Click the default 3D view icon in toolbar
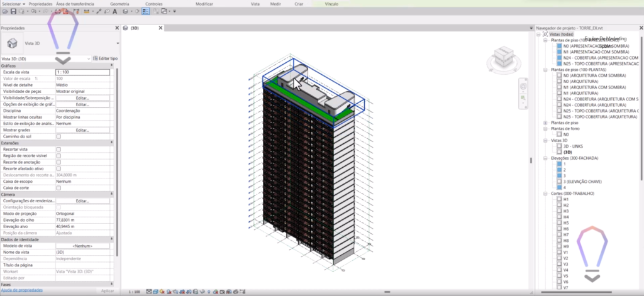The image size is (644, 296). point(125,11)
